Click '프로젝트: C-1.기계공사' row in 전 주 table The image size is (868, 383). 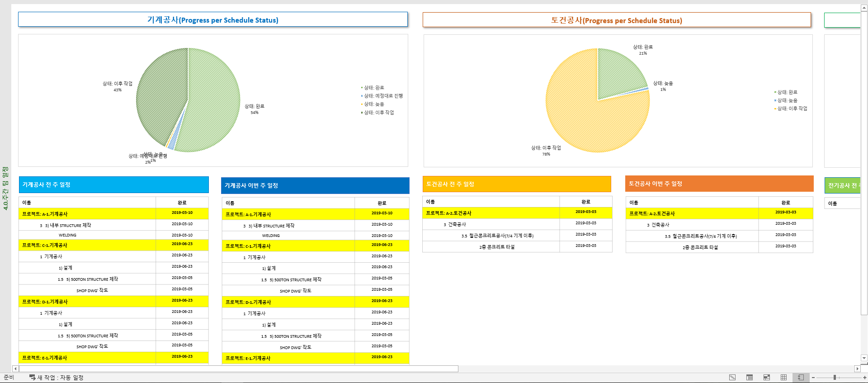click(113, 245)
